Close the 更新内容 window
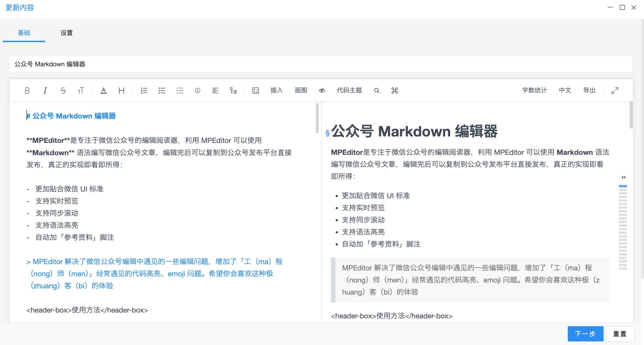 [x=634, y=8]
